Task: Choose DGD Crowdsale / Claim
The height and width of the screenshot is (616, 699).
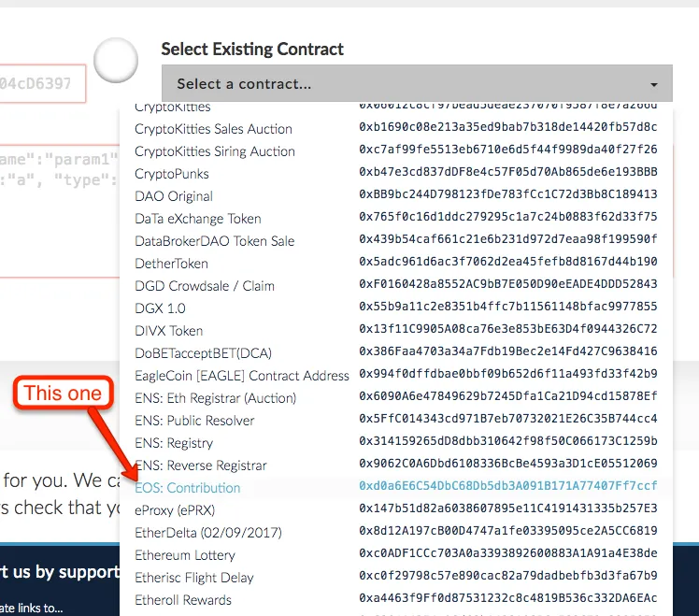Action: [x=204, y=286]
